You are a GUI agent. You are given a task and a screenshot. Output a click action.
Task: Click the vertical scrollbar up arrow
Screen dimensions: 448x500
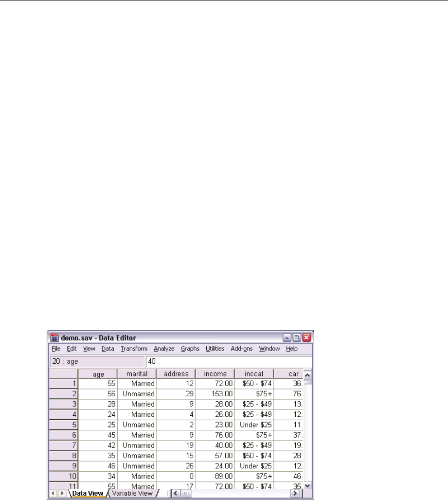click(307, 375)
